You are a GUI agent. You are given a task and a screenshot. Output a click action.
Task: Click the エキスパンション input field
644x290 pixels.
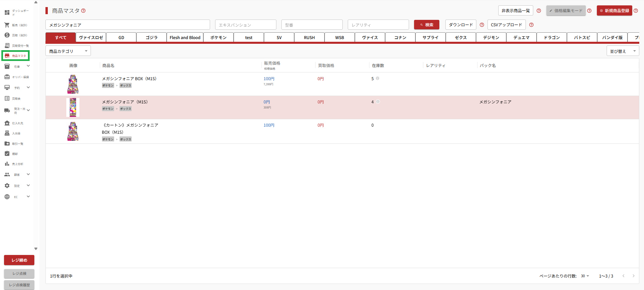[245, 25]
